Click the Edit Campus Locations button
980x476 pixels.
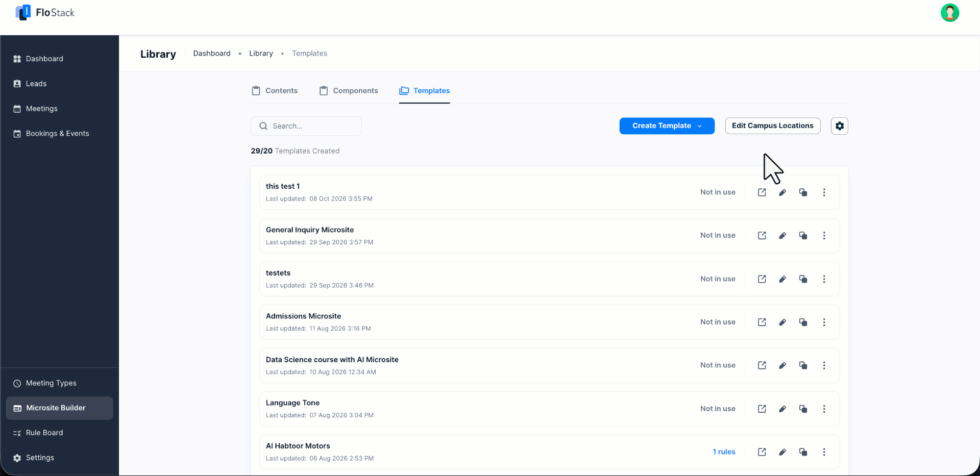pos(773,126)
